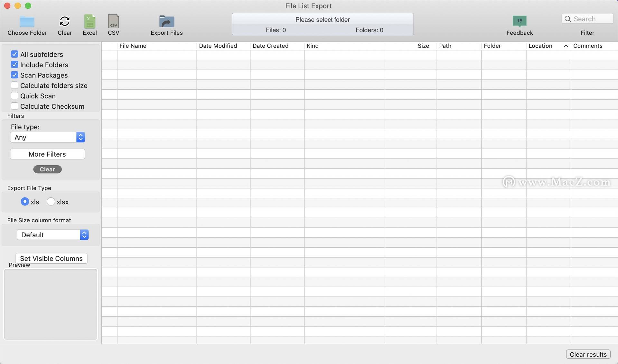Export list with the Excel icon
The image size is (618, 364).
click(x=89, y=21)
